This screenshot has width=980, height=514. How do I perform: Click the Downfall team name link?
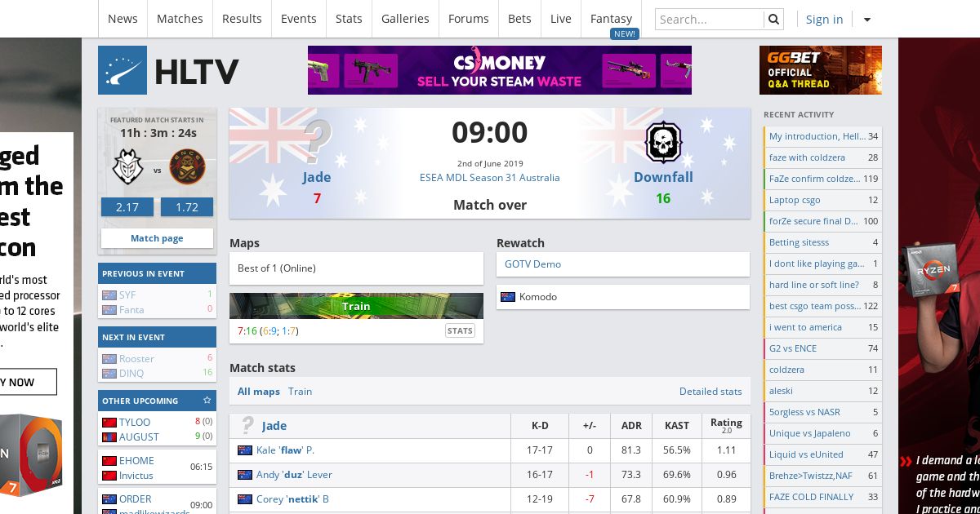click(663, 177)
